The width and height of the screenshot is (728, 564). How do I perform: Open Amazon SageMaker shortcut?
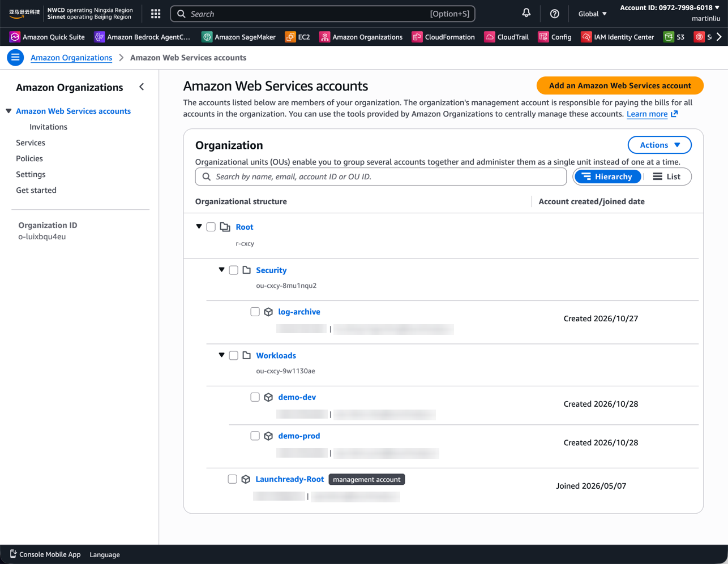[238, 37]
